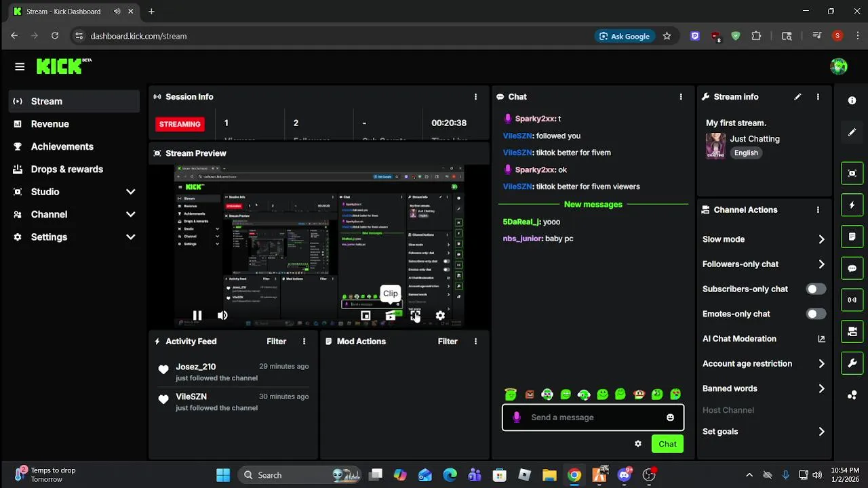
Task: Enter theater mode in stream preview
Action: pos(415,315)
